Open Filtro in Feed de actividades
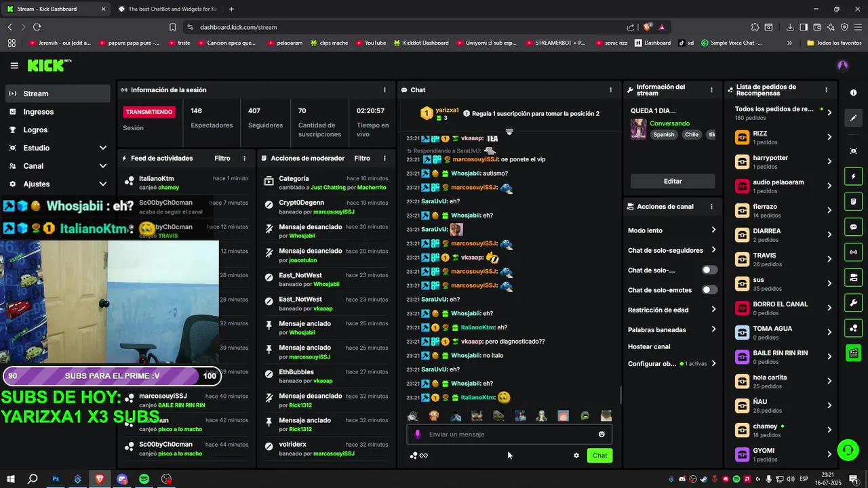 tap(222, 158)
